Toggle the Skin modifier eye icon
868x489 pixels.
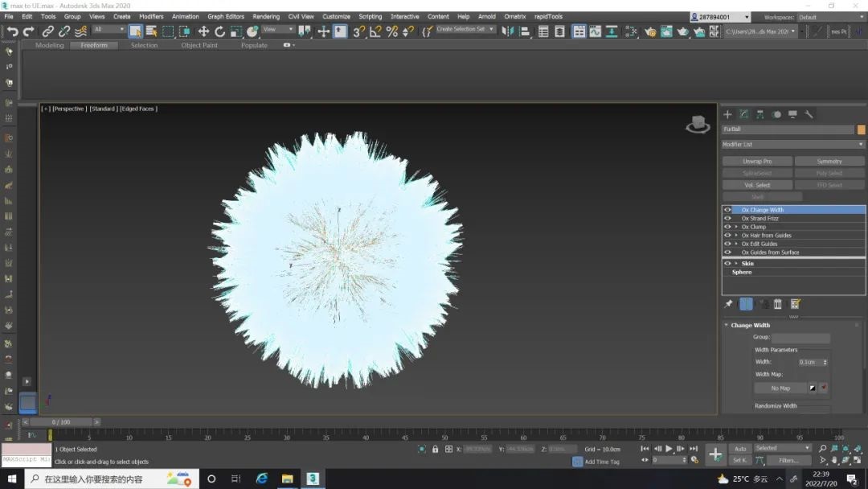pos(727,263)
